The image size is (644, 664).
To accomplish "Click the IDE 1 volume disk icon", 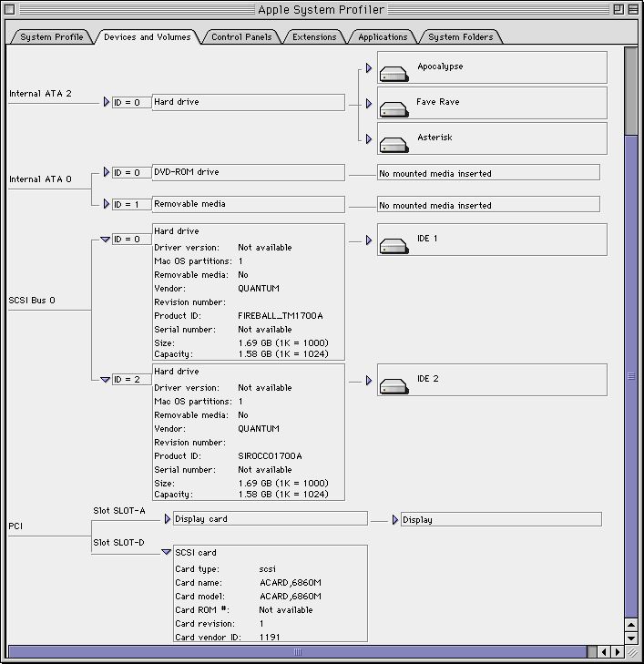I will [x=394, y=245].
